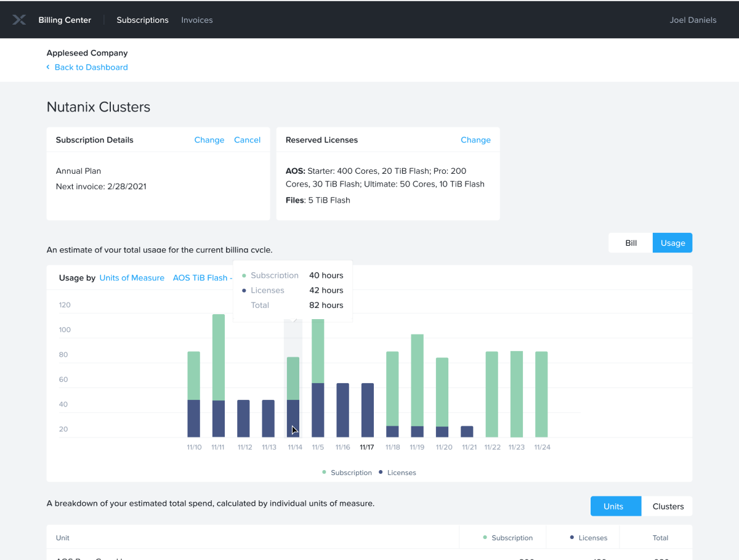The height and width of the screenshot is (560, 739).
Task: Switch breakdown to Clusters view
Action: 668,506
